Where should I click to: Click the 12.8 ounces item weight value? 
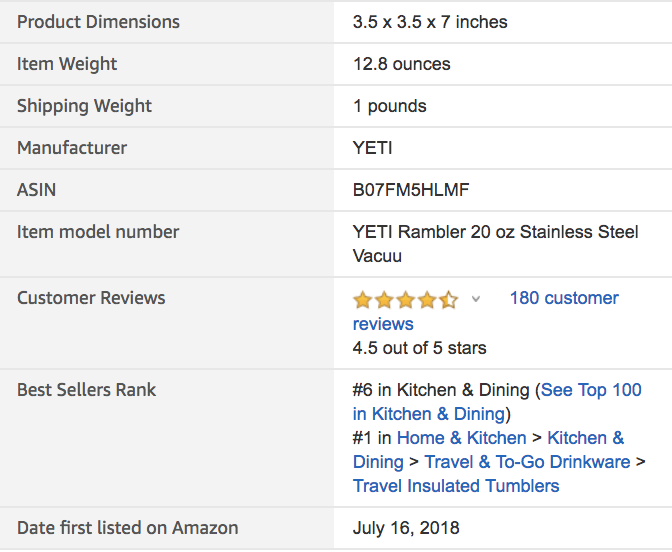coord(401,64)
